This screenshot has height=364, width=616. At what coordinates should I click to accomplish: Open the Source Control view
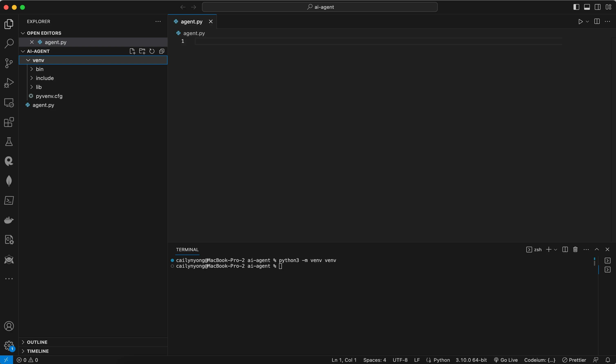[x=9, y=63]
